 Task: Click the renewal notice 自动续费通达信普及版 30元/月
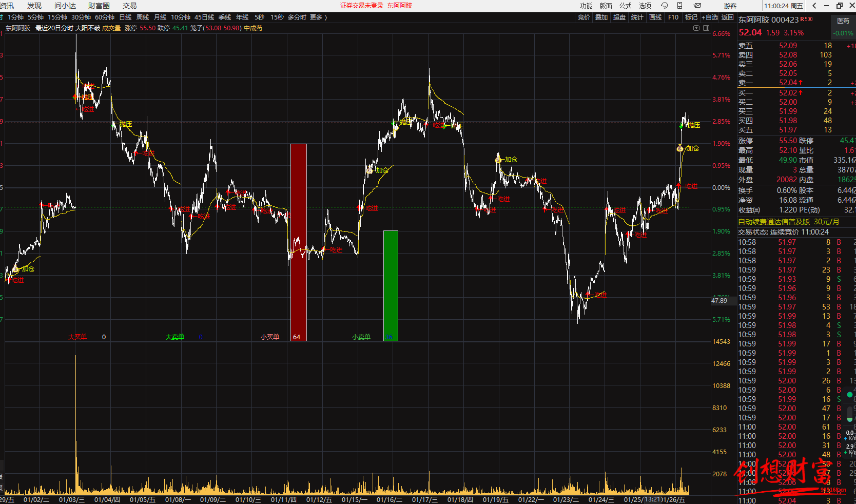point(789,222)
